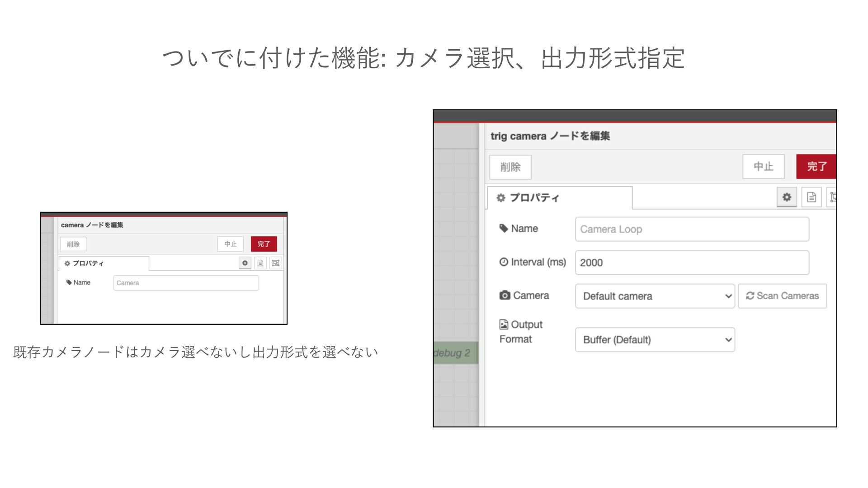Image resolution: width=868 pixels, height=488 pixels.
Task: Click the debug 2 node on canvas
Action: click(x=454, y=353)
